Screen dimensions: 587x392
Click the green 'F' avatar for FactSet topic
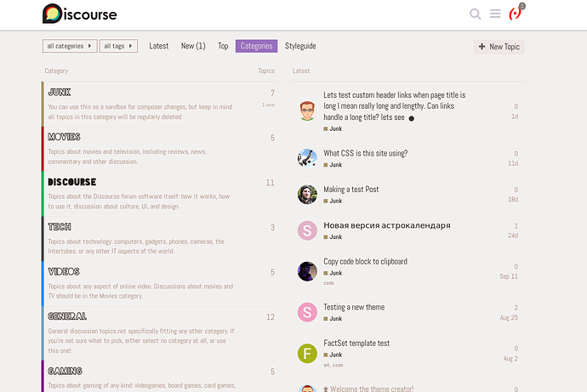pyautogui.click(x=307, y=353)
